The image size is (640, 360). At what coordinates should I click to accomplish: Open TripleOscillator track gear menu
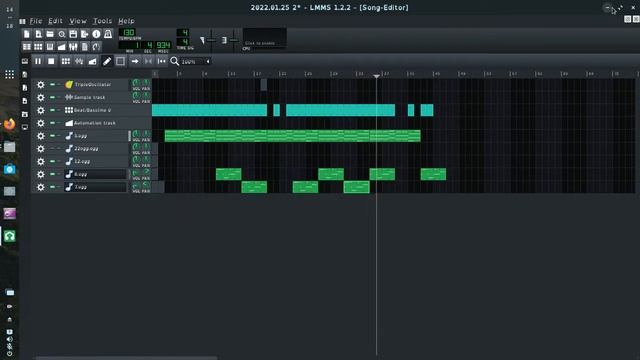(41, 84)
